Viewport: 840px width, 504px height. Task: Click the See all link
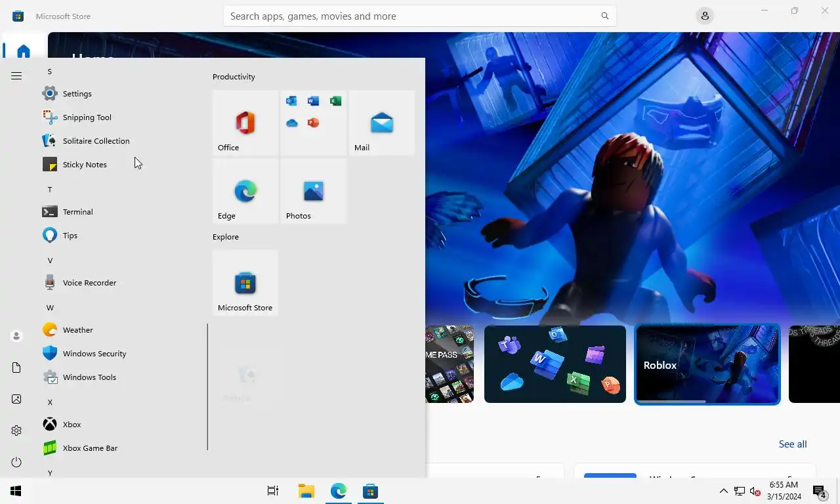click(793, 444)
